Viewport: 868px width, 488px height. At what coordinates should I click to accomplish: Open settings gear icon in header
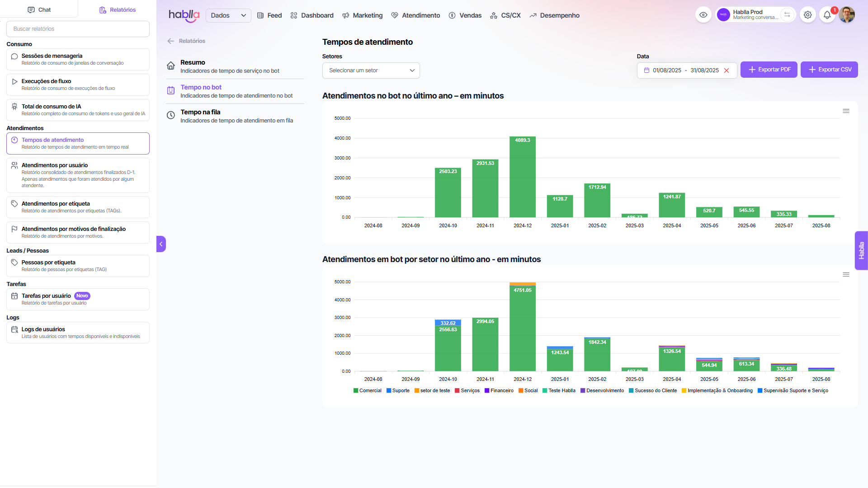(x=808, y=15)
